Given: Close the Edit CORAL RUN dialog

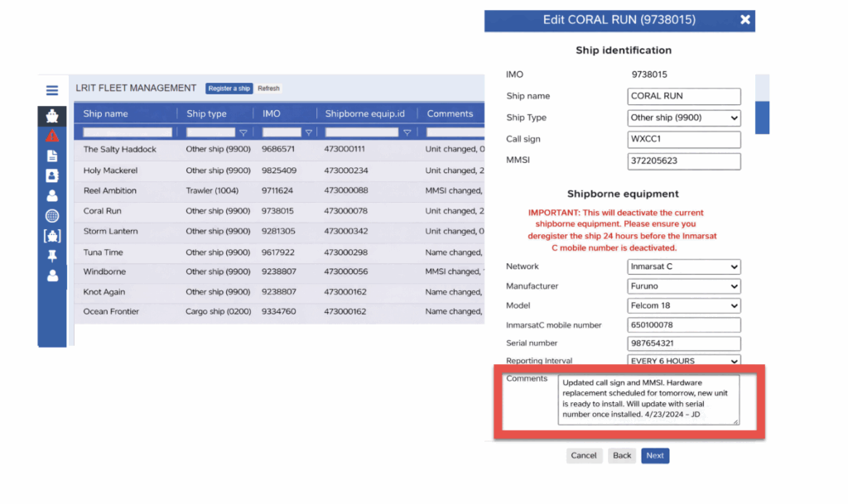Looking at the screenshot, I should point(744,20).
